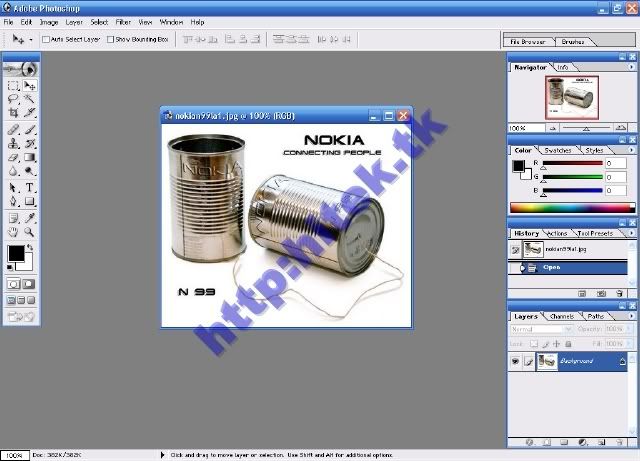The image size is (640, 461).
Task: Select the Eyedropper tool
Action: (x=29, y=218)
